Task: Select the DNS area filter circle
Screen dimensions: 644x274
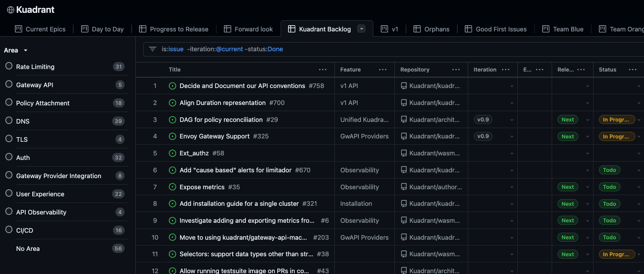Action: 9,121
